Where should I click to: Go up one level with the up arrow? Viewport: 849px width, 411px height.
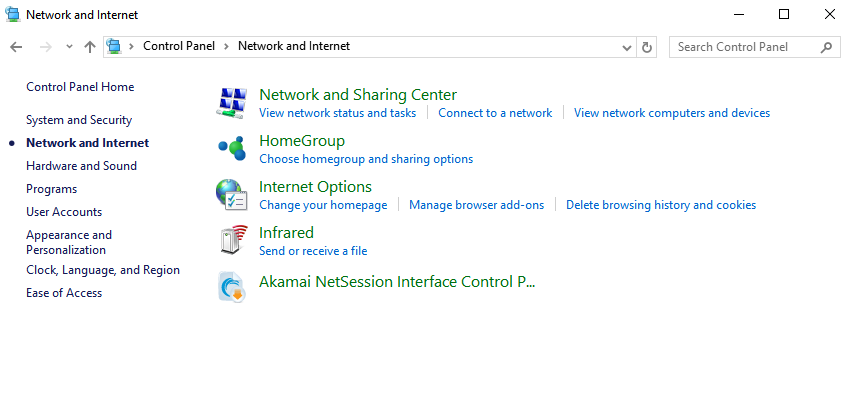pyautogui.click(x=90, y=47)
